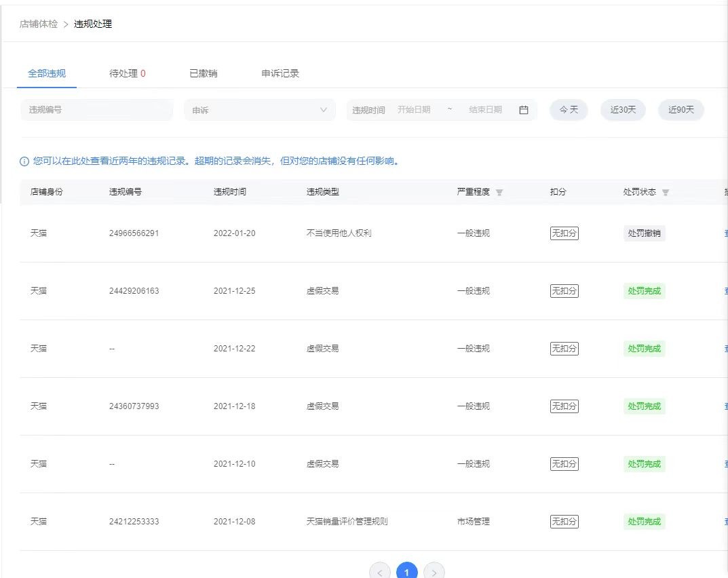The width and height of the screenshot is (728, 578).
Task: Click 处罚完成 status in the 2021-12-08 row
Action: (x=644, y=522)
